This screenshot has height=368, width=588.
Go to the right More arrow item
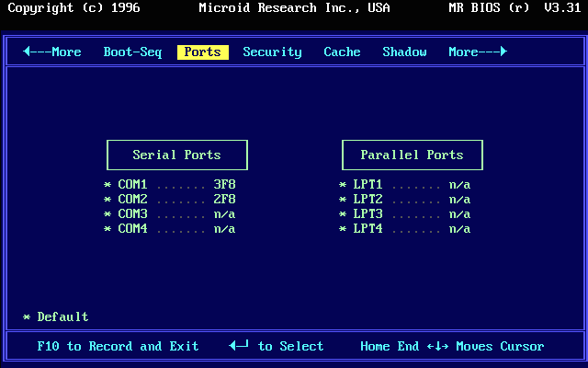pos(478,52)
